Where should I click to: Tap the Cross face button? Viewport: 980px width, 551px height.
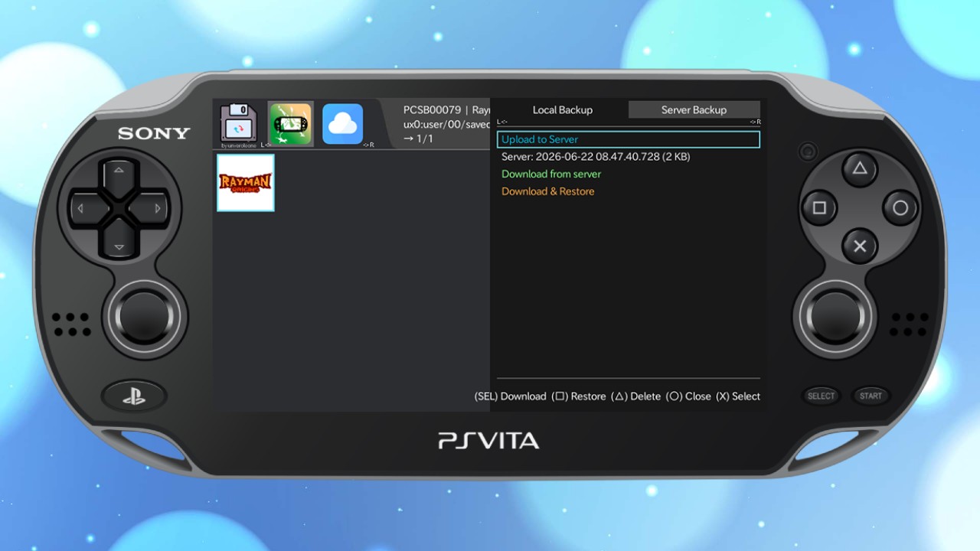coord(860,246)
